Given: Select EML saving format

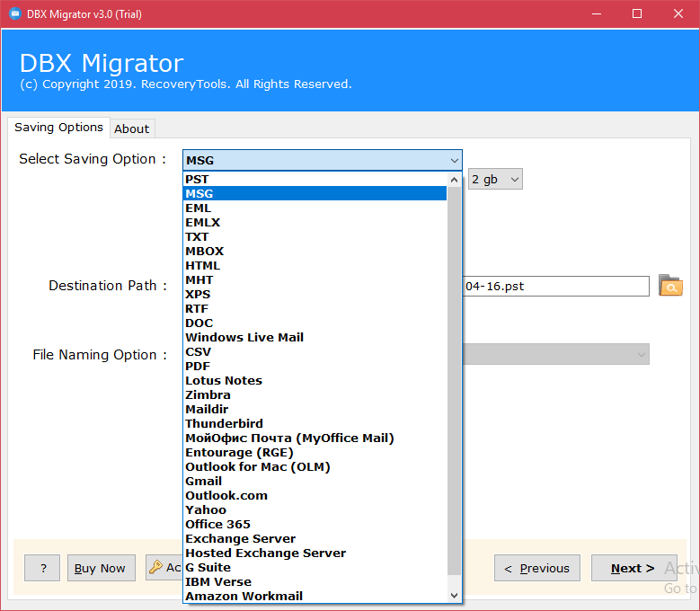Looking at the screenshot, I should coord(315,208).
